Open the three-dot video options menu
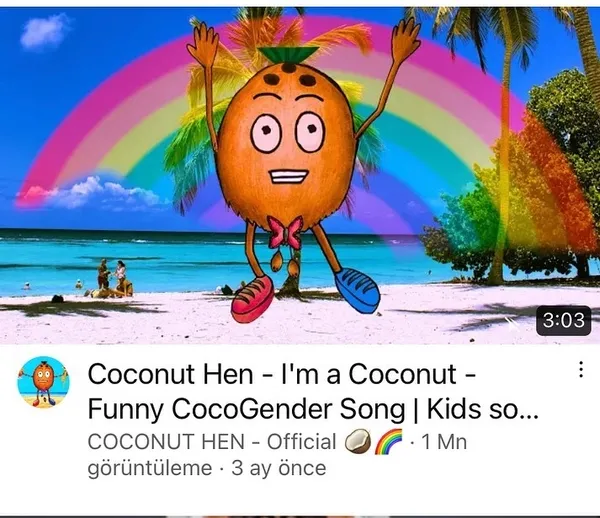The width and height of the screenshot is (600, 518). click(x=581, y=370)
